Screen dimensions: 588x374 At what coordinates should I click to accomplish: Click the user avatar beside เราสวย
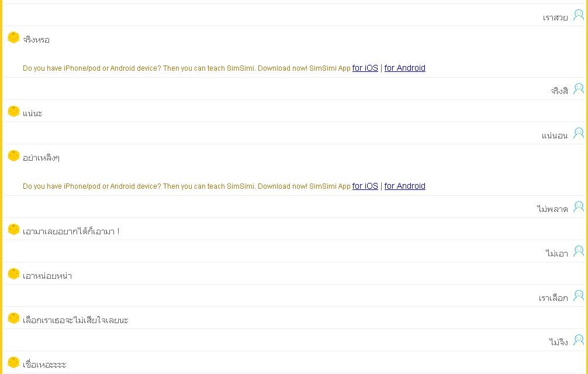point(579,15)
